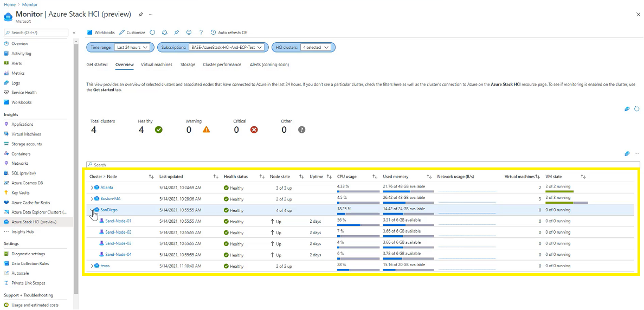Select the Overview tab
Viewport: 644px width, 310px height.
coord(125,65)
